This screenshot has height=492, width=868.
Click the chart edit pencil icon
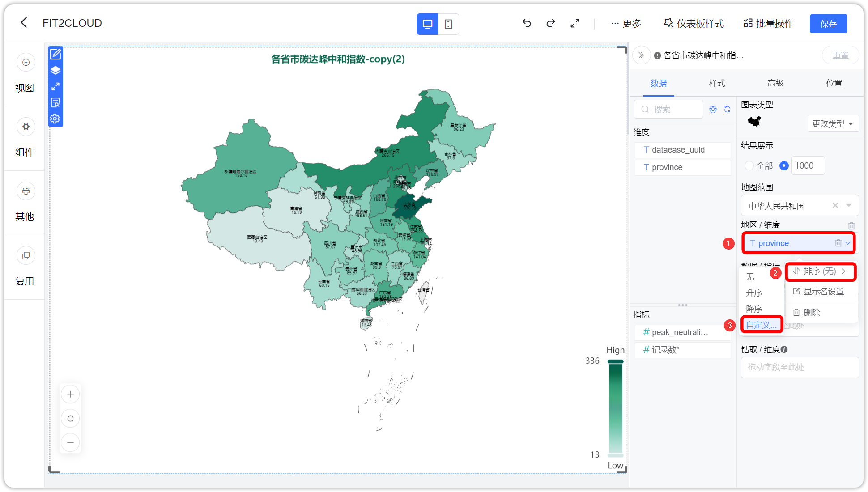click(55, 54)
